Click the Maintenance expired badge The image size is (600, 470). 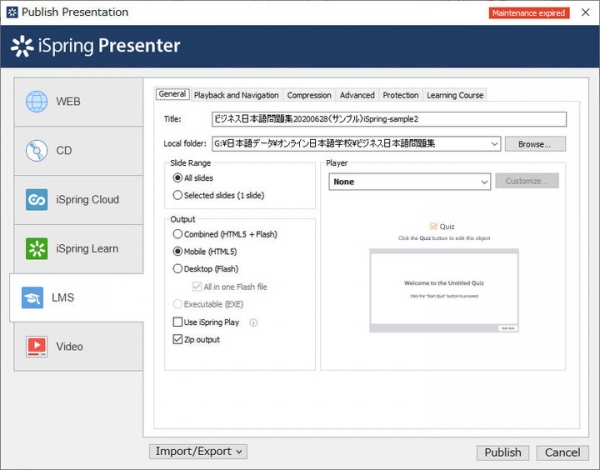(x=529, y=13)
